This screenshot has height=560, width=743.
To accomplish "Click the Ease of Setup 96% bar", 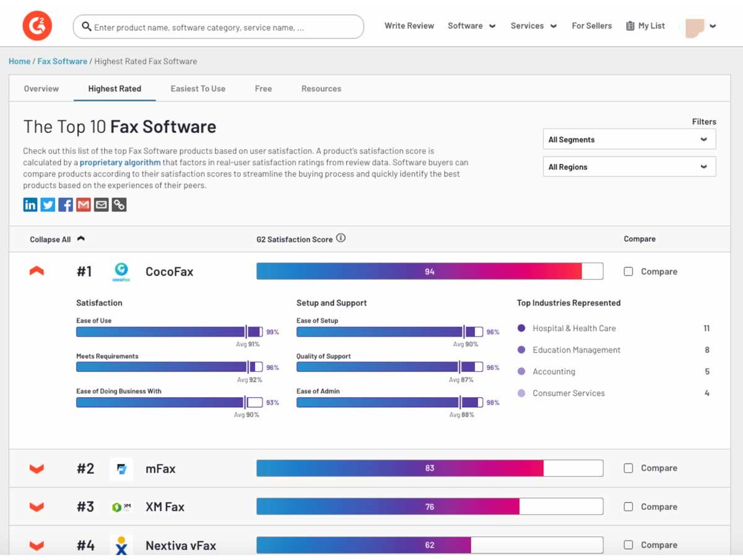I will tap(389, 332).
